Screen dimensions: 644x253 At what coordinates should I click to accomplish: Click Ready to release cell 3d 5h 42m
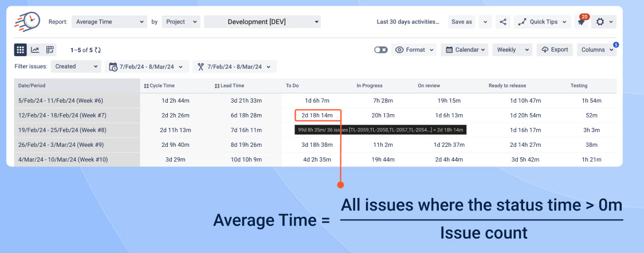(x=525, y=159)
